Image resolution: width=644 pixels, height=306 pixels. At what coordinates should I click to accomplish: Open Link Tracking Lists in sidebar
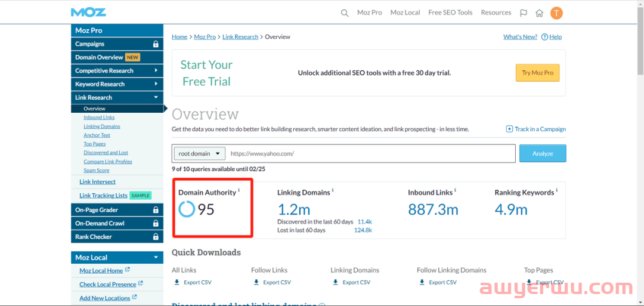coord(104,196)
